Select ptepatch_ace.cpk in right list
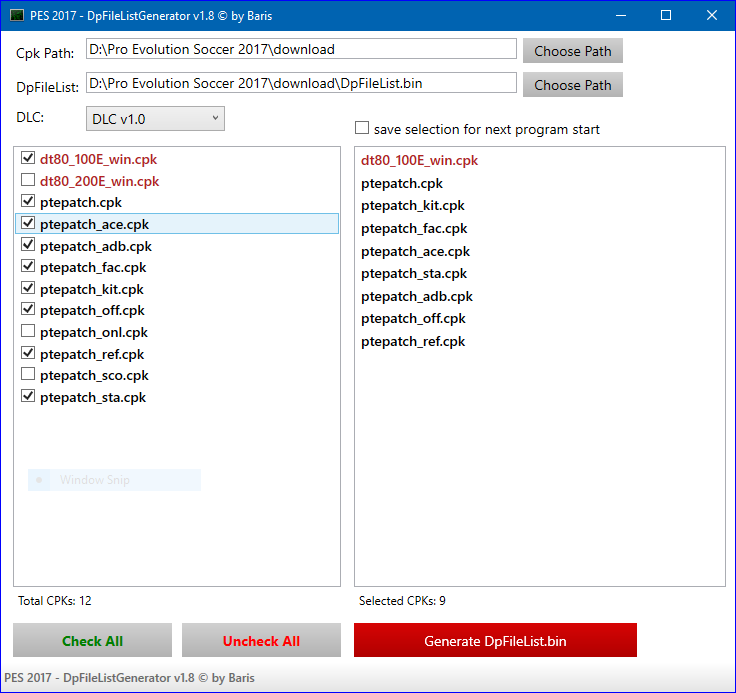Screen dimensions: 736x693 415,252
